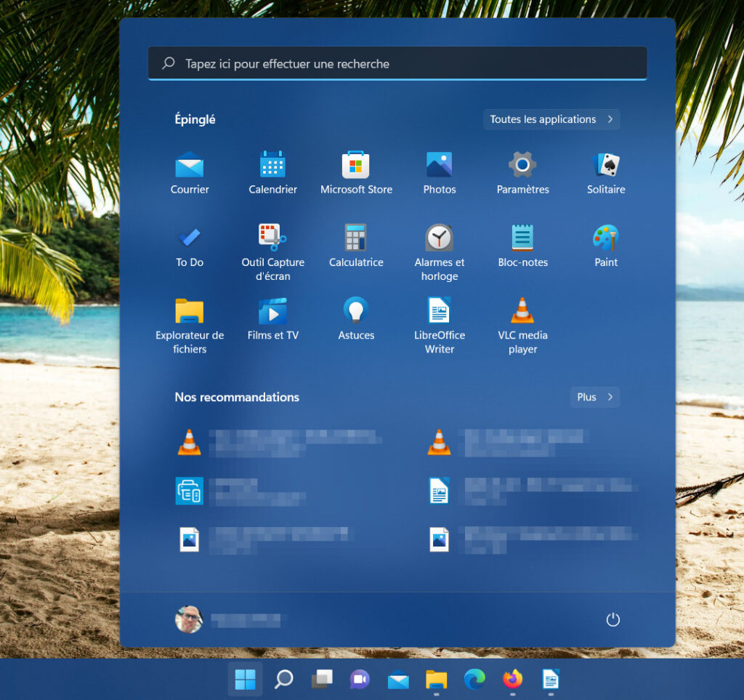Open Explorateur de fichiers from pinned apps
Image resolution: width=744 pixels, height=700 pixels.
(190, 326)
